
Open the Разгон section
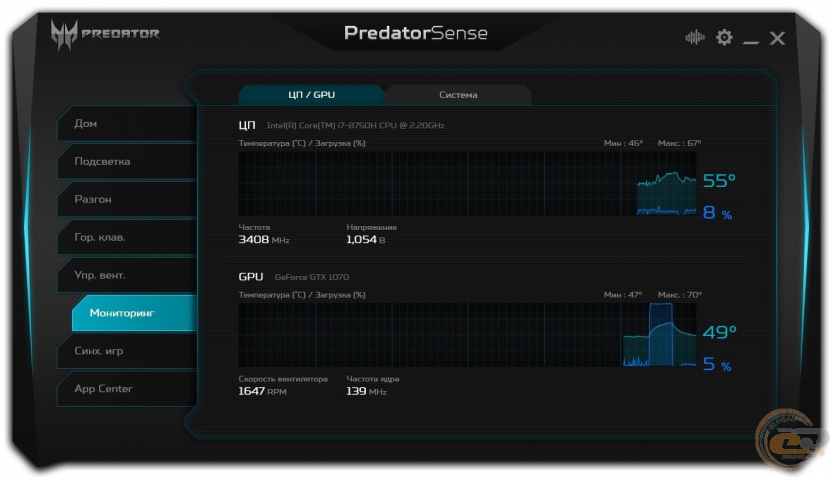(126, 199)
